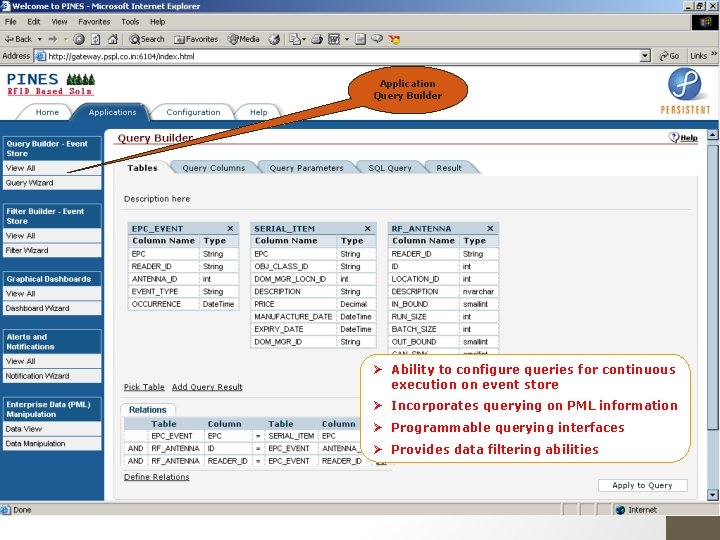The width and height of the screenshot is (720, 540).
Task: Click the Apply to Query button
Action: [x=642, y=485]
